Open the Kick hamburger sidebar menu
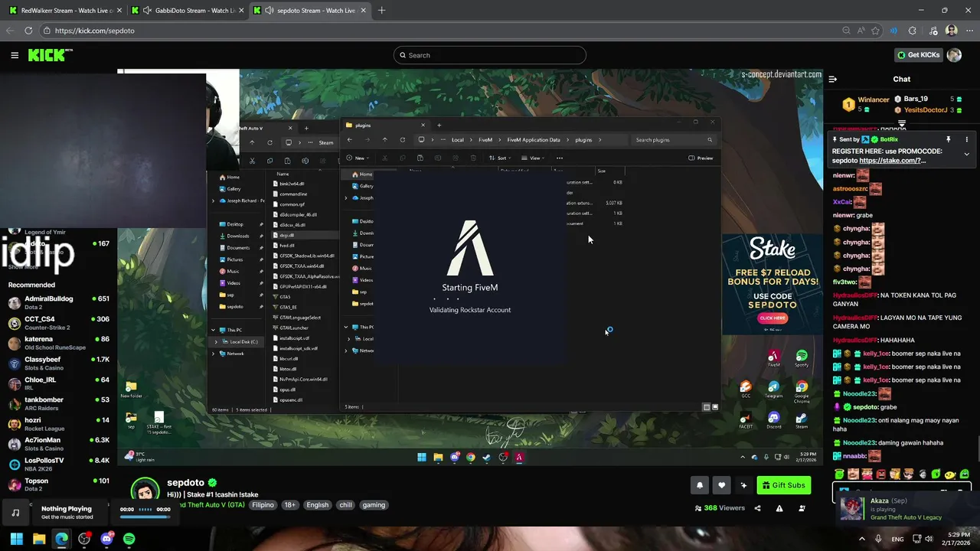Viewport: 980px width, 551px height. pyautogui.click(x=15, y=55)
